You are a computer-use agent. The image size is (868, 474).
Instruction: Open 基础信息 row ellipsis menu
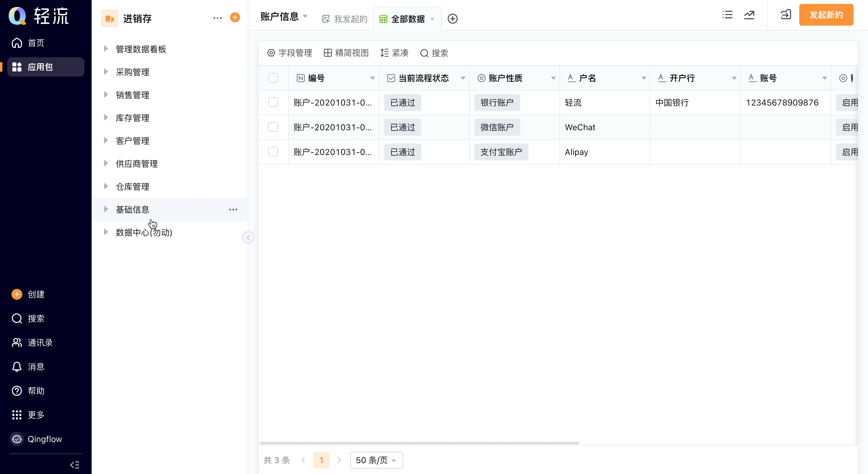click(233, 210)
